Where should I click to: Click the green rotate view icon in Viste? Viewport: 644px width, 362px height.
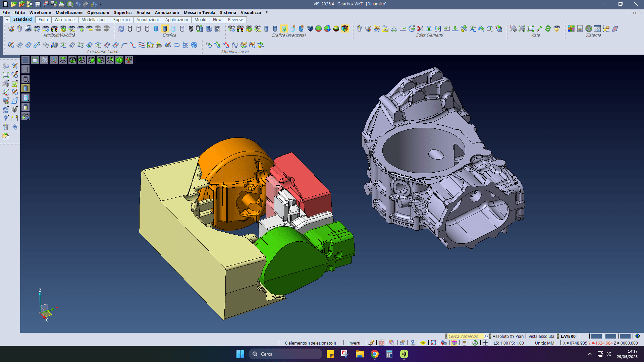[548, 28]
